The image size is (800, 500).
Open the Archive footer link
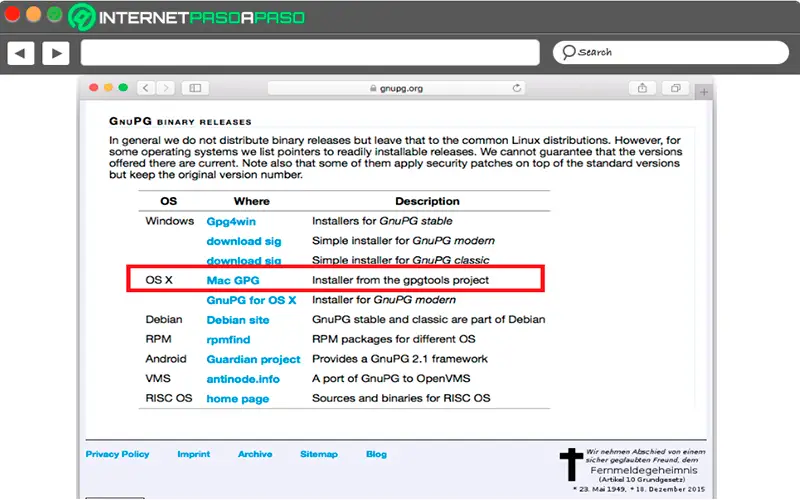[x=255, y=454]
